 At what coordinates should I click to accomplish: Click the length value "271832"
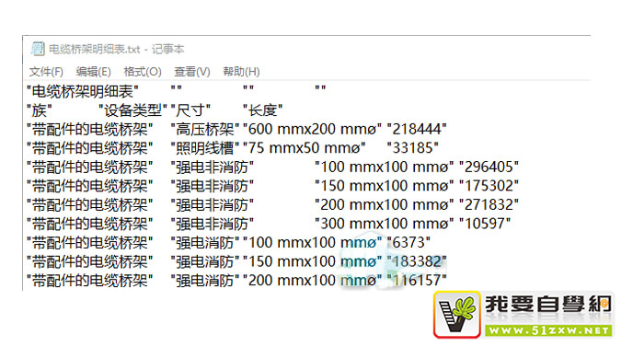pyautogui.click(x=489, y=204)
